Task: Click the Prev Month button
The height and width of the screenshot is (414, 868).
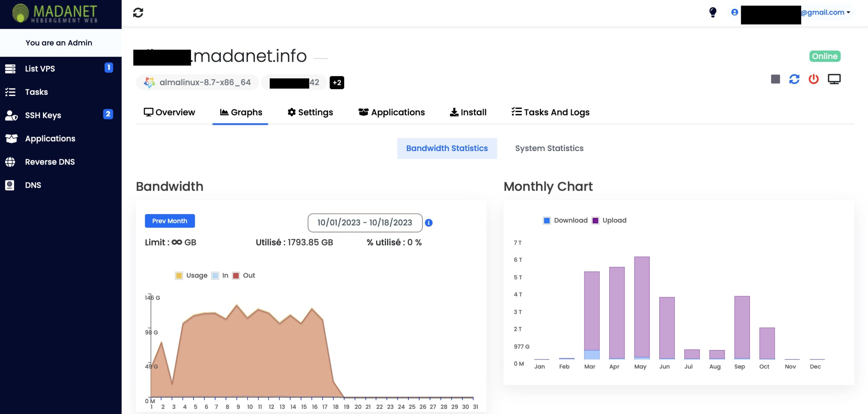Action: (x=170, y=221)
